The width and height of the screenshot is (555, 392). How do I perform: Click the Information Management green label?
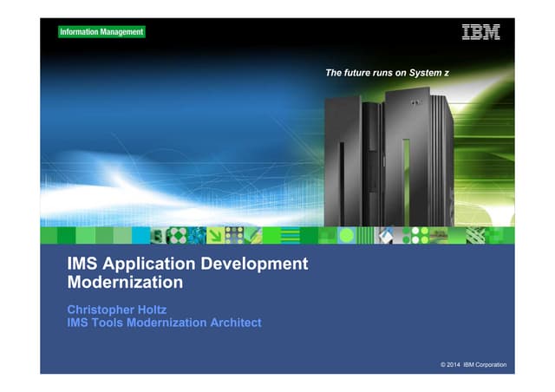(101, 32)
